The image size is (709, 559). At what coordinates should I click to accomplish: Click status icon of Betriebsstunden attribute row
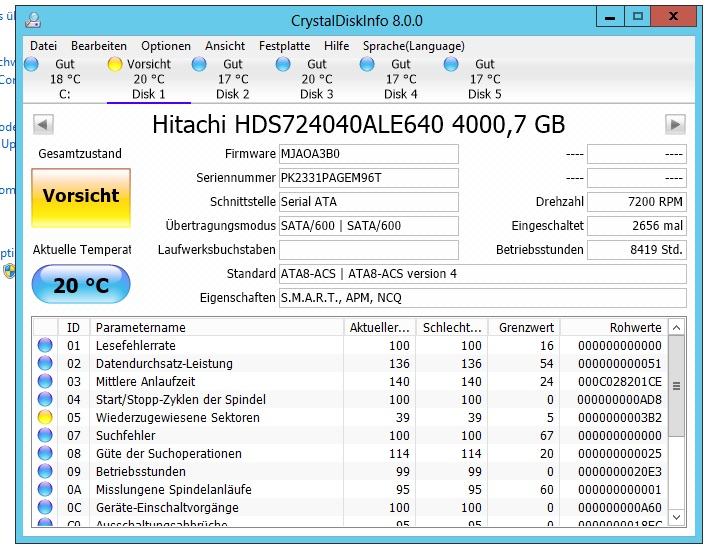click(x=45, y=471)
